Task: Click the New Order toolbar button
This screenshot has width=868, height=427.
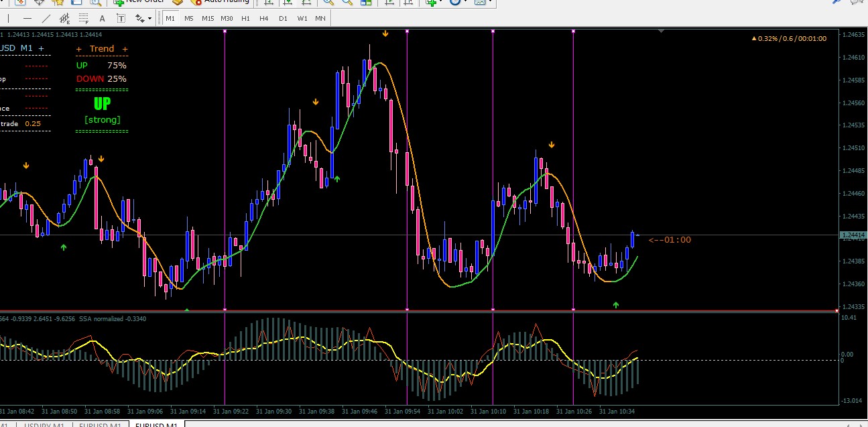Action: [x=137, y=1]
